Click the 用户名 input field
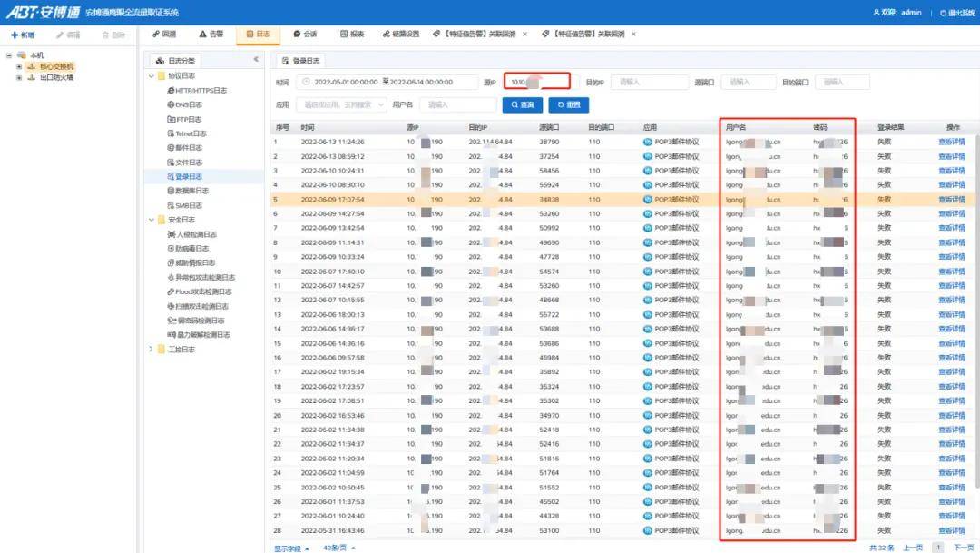The image size is (980, 553). pyautogui.click(x=458, y=104)
